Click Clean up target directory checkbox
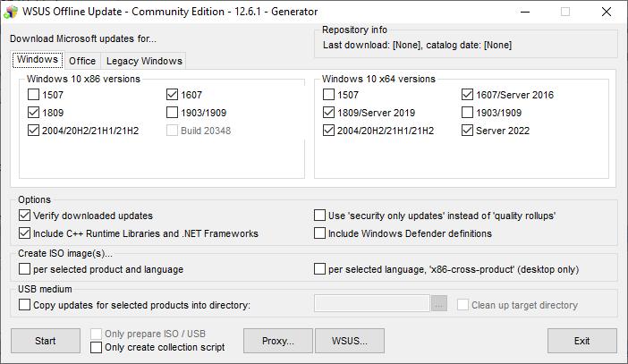Viewport: 628px width, 364px height. (x=463, y=305)
